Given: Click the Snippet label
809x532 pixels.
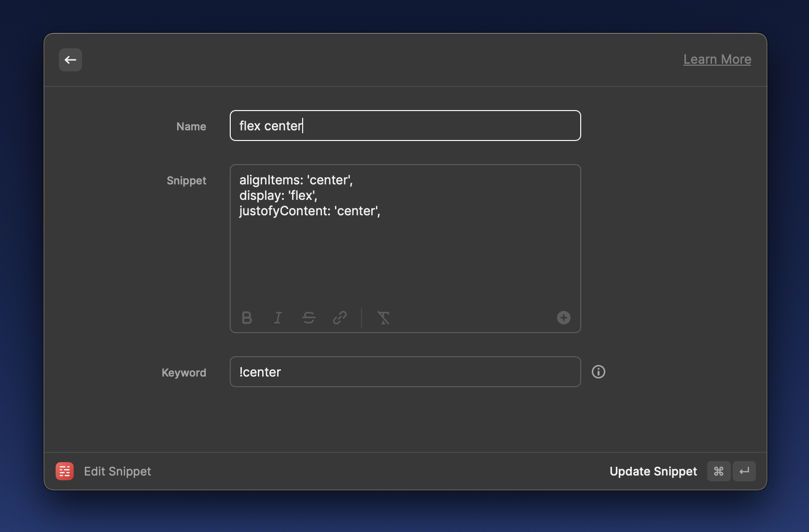Looking at the screenshot, I should tap(186, 181).
